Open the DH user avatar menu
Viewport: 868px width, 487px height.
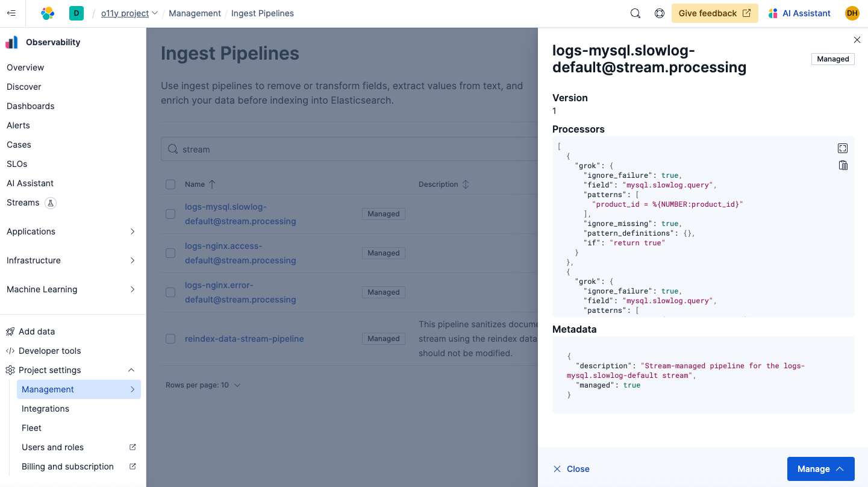852,13
